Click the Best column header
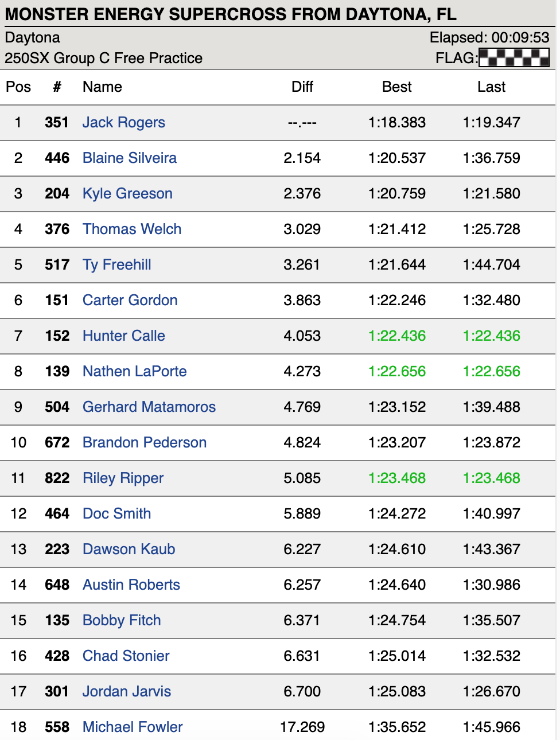Viewport: 560px width, 740px height. click(396, 87)
